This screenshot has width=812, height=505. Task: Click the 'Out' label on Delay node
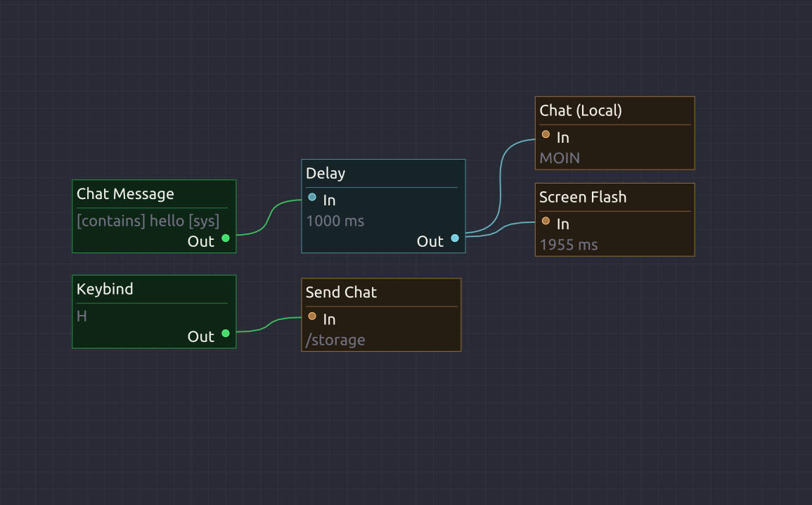(x=430, y=241)
